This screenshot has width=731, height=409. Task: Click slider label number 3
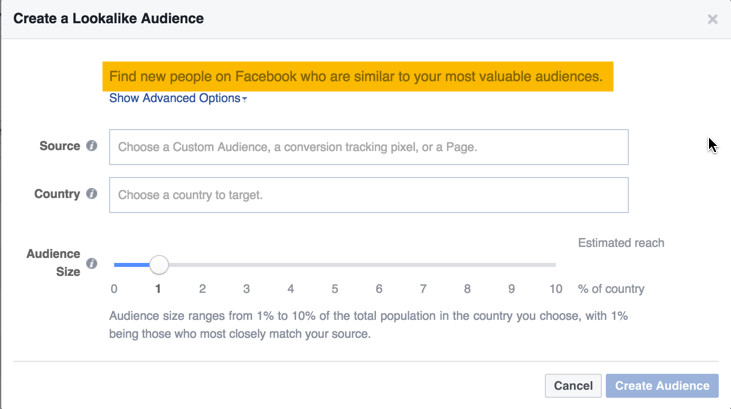click(247, 289)
